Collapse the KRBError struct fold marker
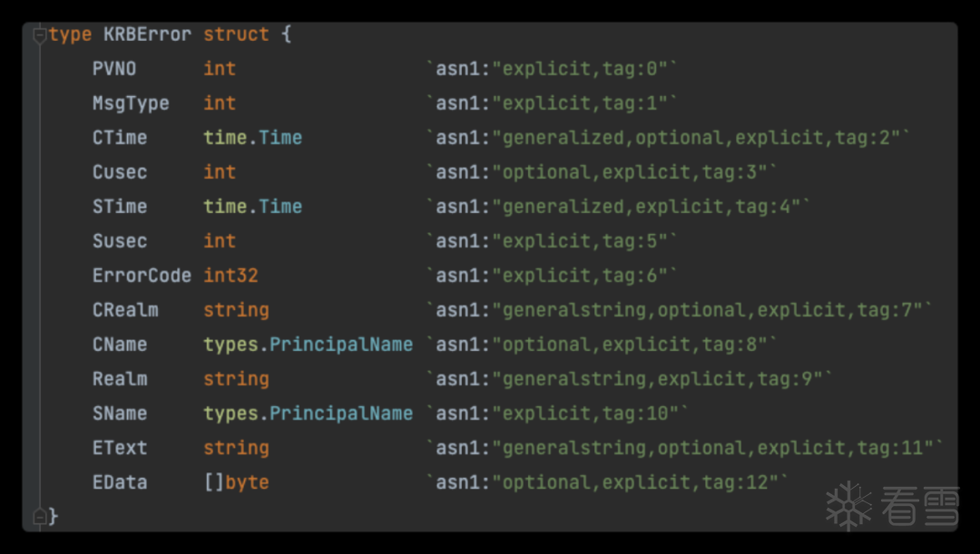Image resolution: width=980 pixels, height=554 pixels. (39, 35)
